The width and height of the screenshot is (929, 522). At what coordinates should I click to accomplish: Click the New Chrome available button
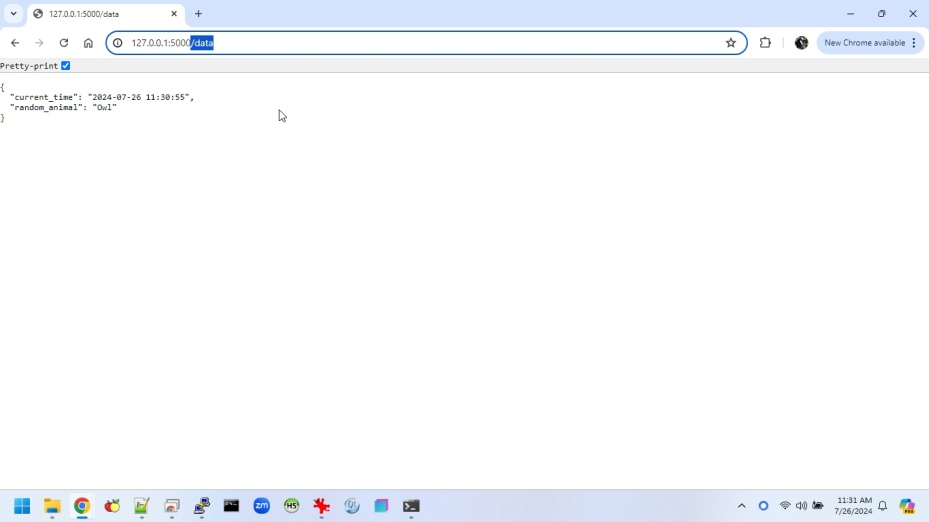pyautogui.click(x=863, y=43)
